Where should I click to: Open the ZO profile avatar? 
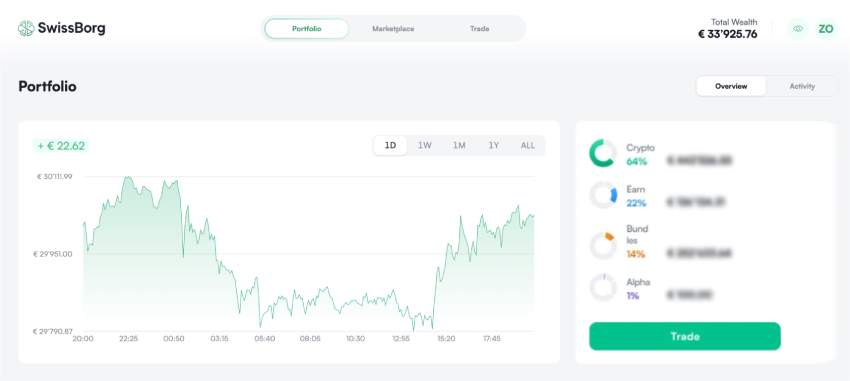(826, 29)
